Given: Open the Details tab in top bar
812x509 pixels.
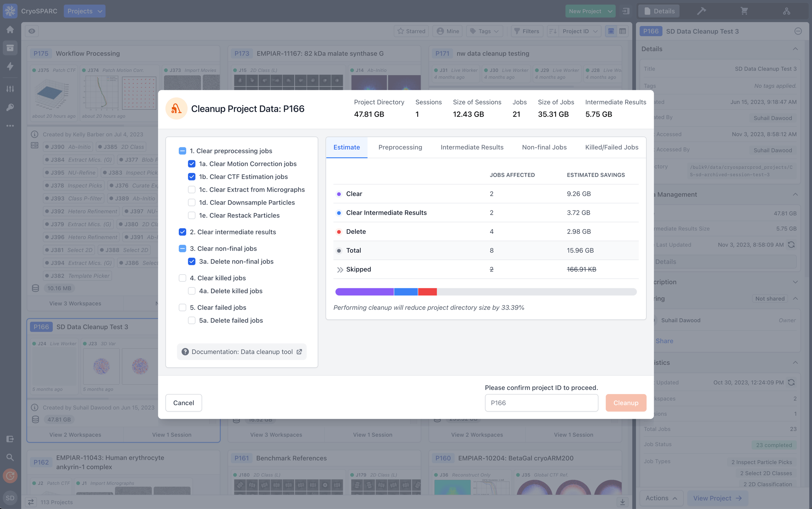Looking at the screenshot, I should 659,11.
